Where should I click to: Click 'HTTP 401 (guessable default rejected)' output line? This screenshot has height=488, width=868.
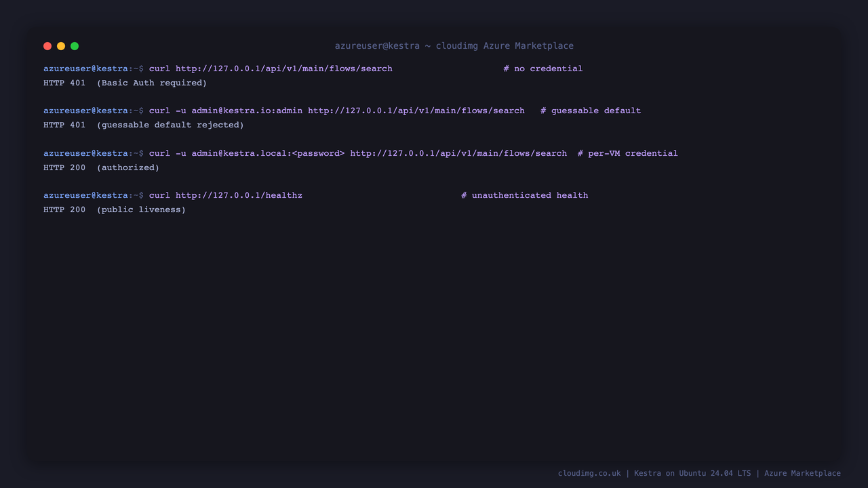[144, 125]
